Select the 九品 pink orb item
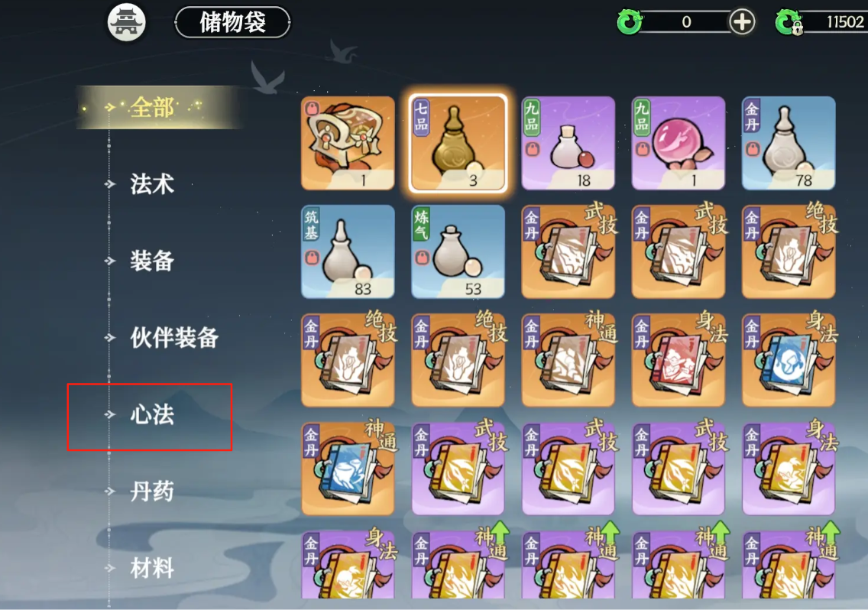Image resolution: width=868 pixels, height=610 pixels. coord(679,143)
